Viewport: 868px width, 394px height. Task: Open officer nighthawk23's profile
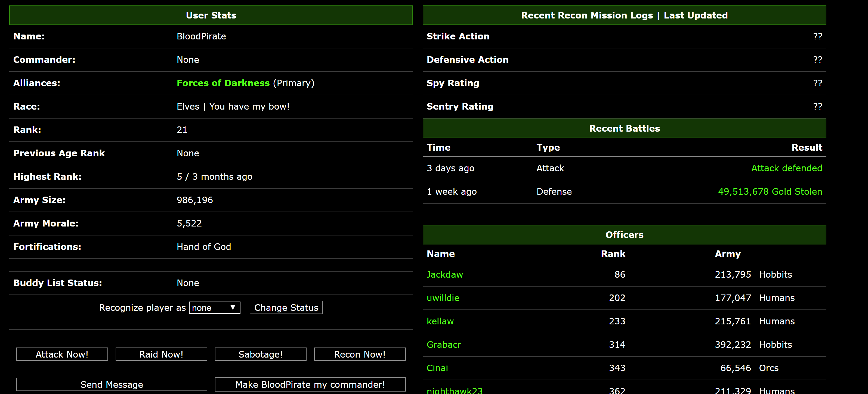pyautogui.click(x=454, y=390)
